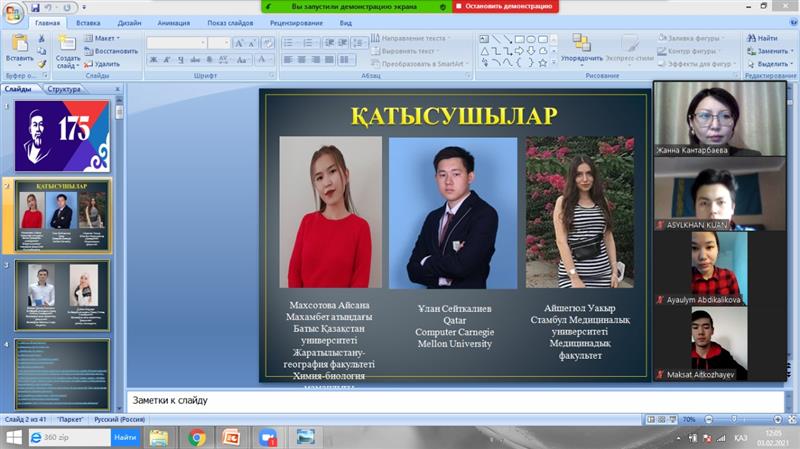Toggle underline (Ч) text formatting
Screen dimensions: 800x449
(x=181, y=60)
